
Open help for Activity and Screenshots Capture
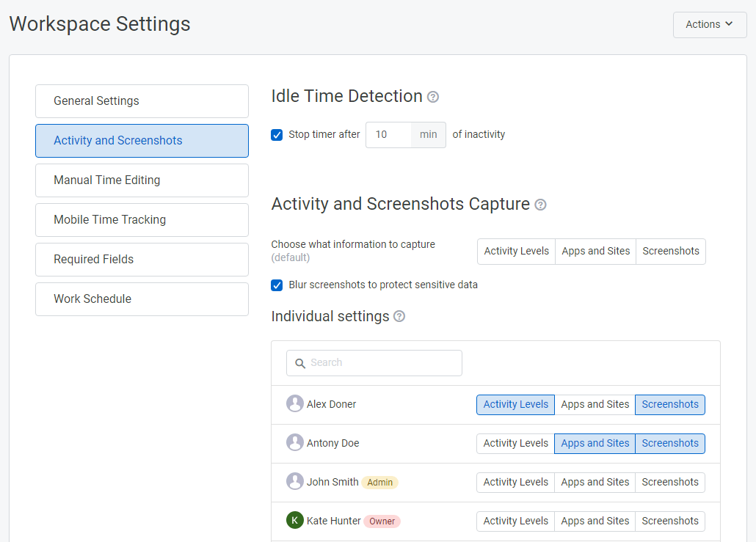pyautogui.click(x=540, y=205)
